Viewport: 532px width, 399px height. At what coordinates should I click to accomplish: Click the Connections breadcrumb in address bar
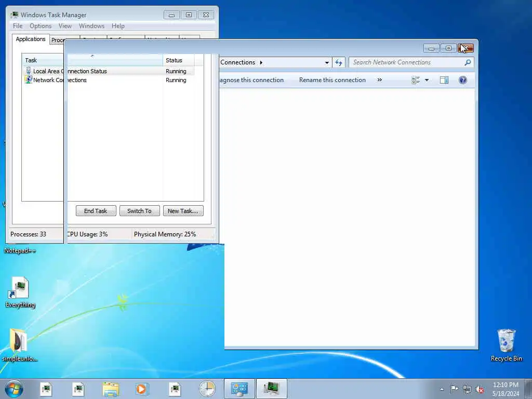click(237, 62)
